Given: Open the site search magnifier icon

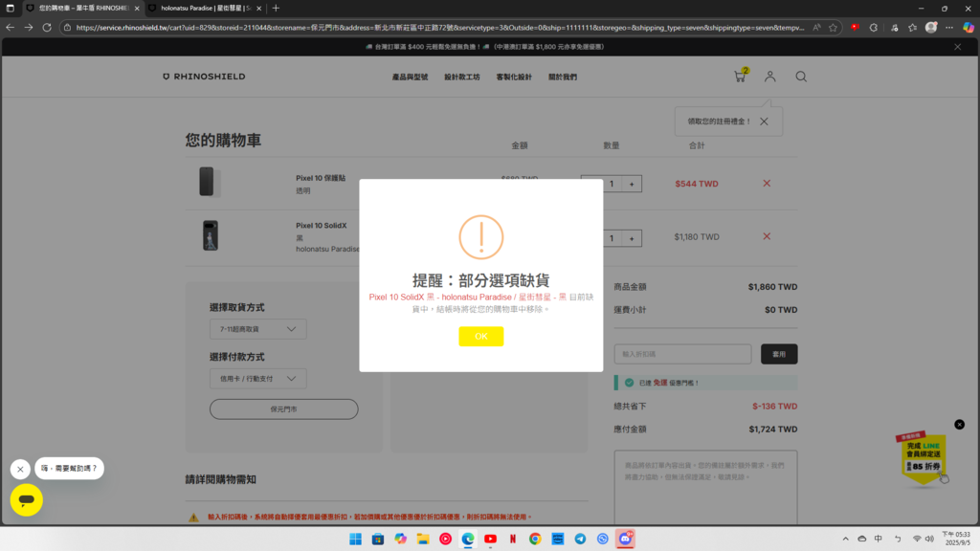Looking at the screenshot, I should point(801,77).
